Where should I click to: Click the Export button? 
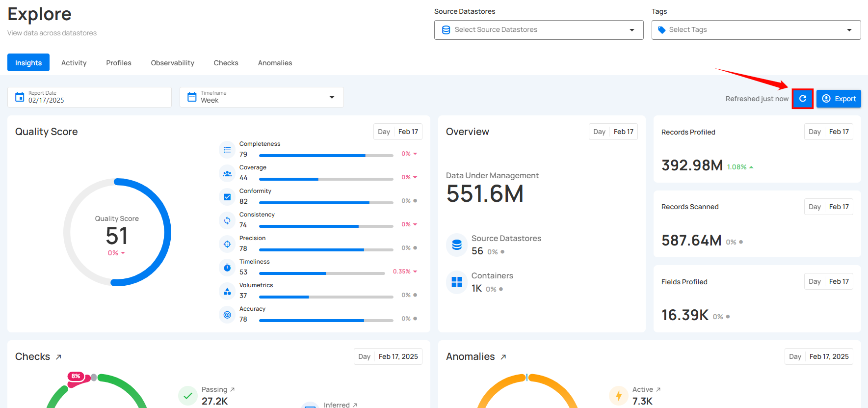coord(839,99)
